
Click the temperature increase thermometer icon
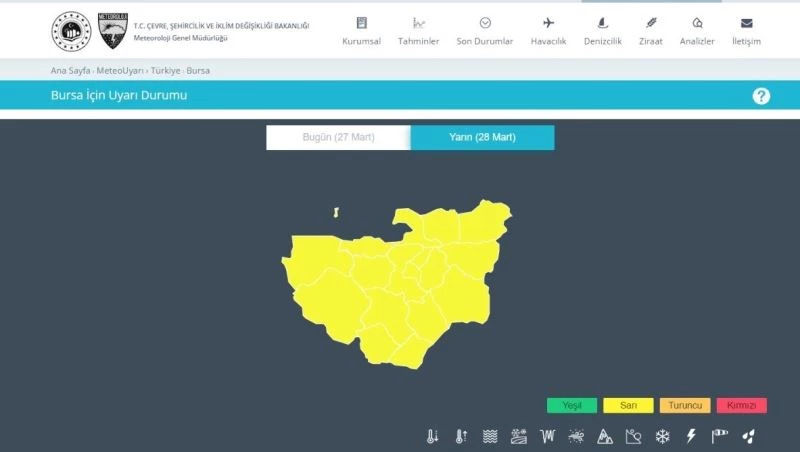pyautogui.click(x=461, y=436)
